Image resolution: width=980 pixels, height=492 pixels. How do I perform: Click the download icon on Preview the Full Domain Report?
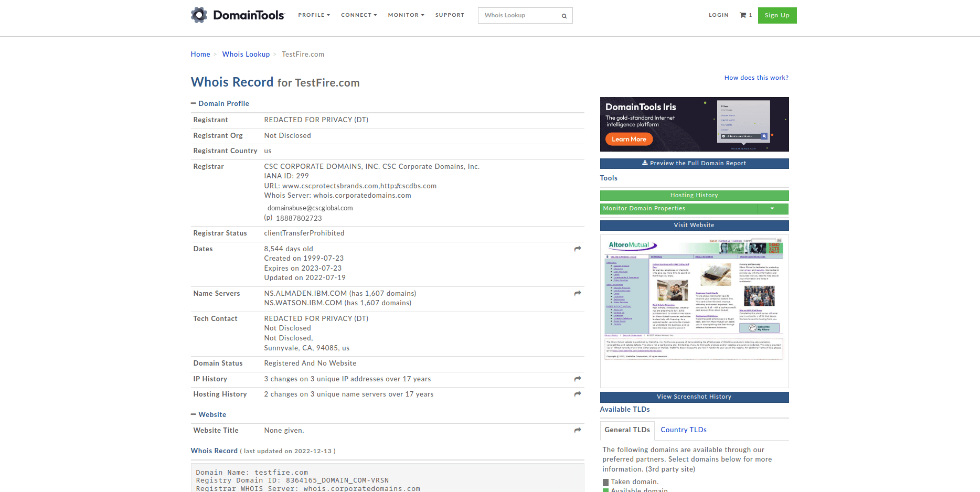645,163
